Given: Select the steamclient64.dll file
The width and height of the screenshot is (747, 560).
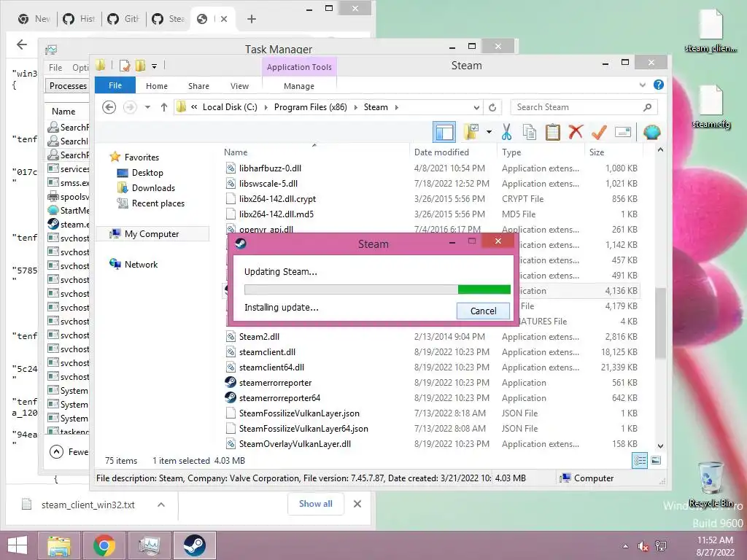Looking at the screenshot, I should click(x=271, y=367).
